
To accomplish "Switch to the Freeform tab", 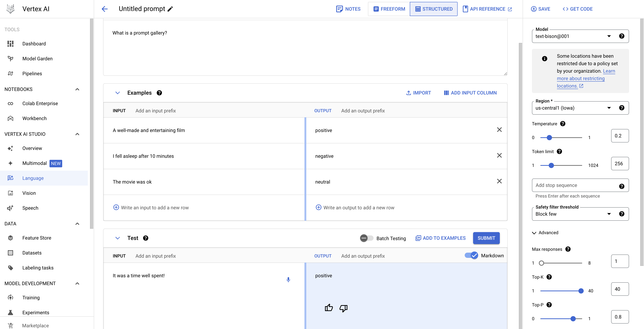I will point(389,9).
